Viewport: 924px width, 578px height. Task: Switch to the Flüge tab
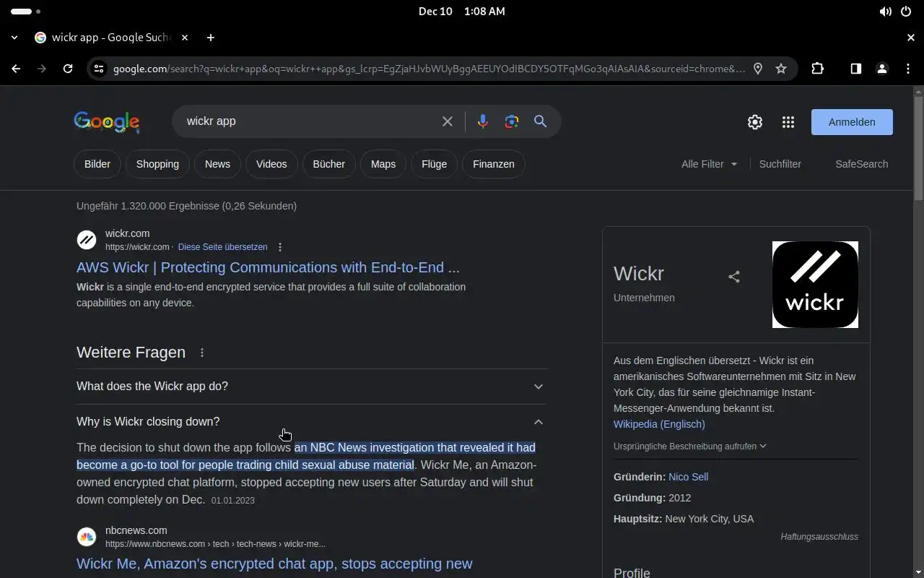(x=434, y=164)
